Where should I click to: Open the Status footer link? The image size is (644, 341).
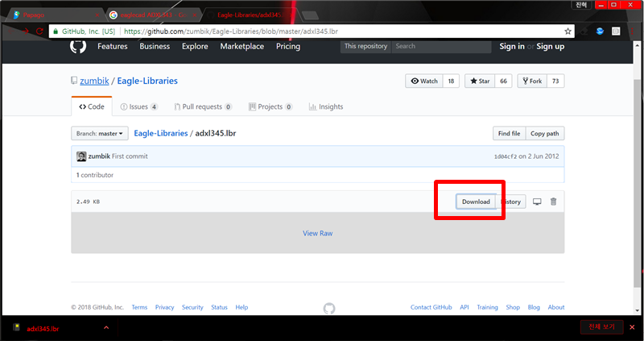click(x=219, y=307)
